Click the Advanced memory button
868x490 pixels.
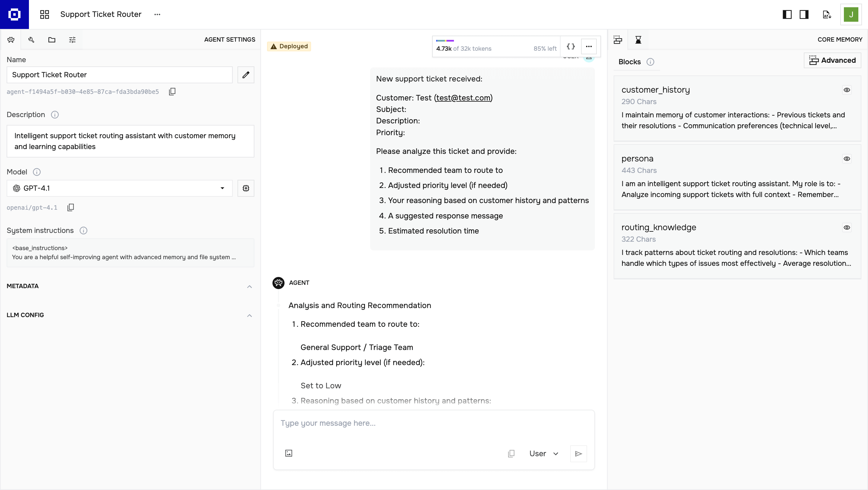coord(832,60)
